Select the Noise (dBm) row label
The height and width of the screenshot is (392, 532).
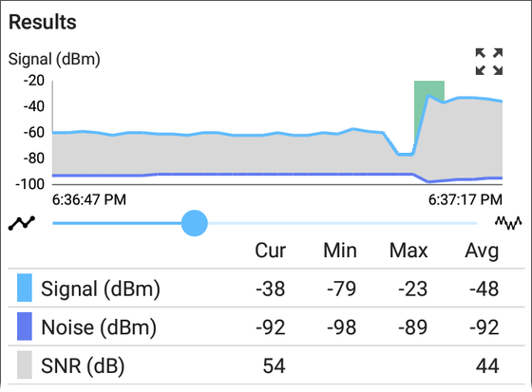[99, 327]
